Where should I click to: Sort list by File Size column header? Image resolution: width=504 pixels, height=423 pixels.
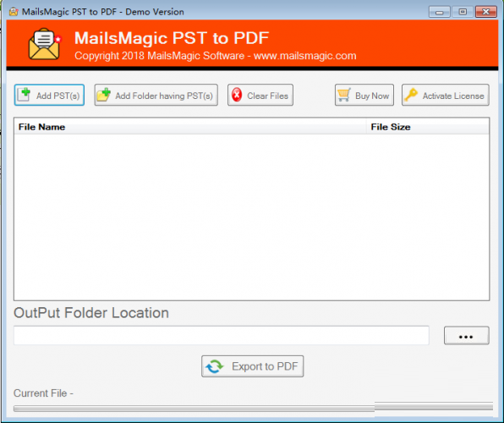428,127
